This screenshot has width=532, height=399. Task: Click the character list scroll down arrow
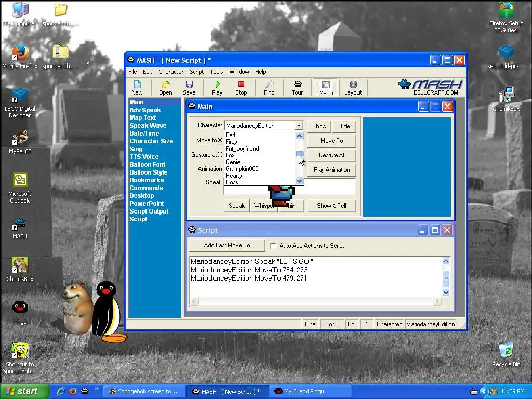[x=299, y=181]
